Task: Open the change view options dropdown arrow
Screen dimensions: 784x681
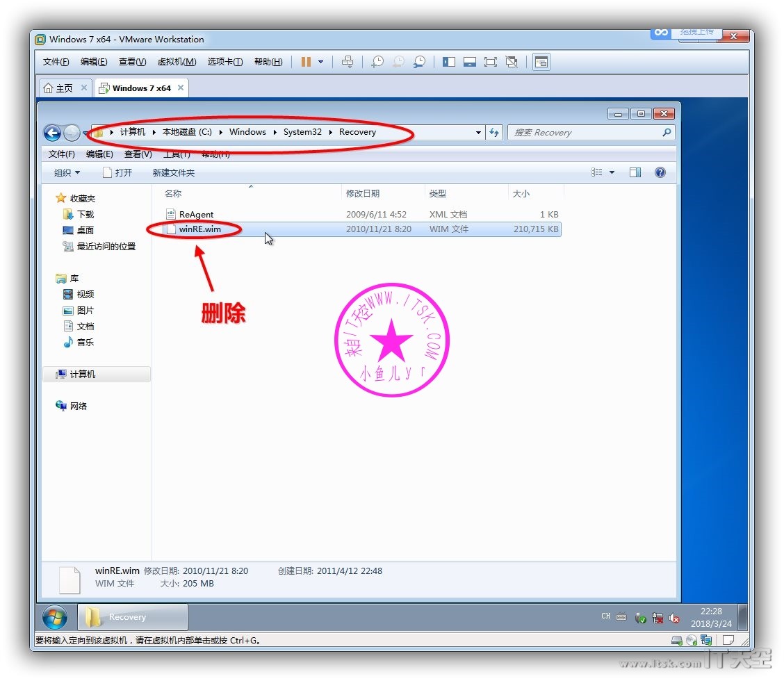Action: (612, 172)
